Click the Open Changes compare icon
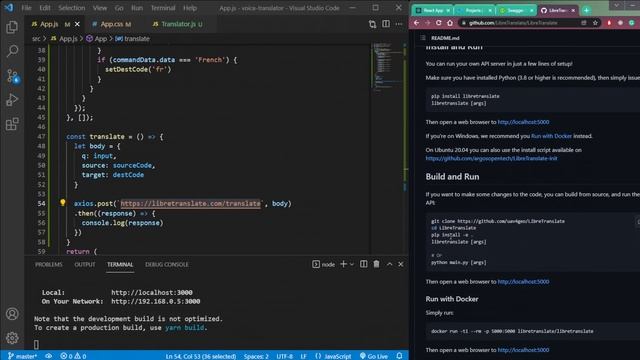640x360 pixels. pos(372,24)
